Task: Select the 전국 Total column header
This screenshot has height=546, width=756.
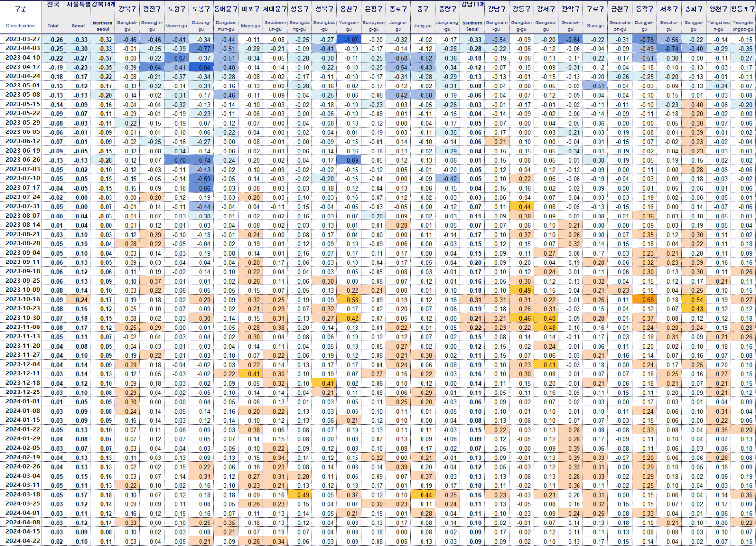Action: click(x=53, y=17)
